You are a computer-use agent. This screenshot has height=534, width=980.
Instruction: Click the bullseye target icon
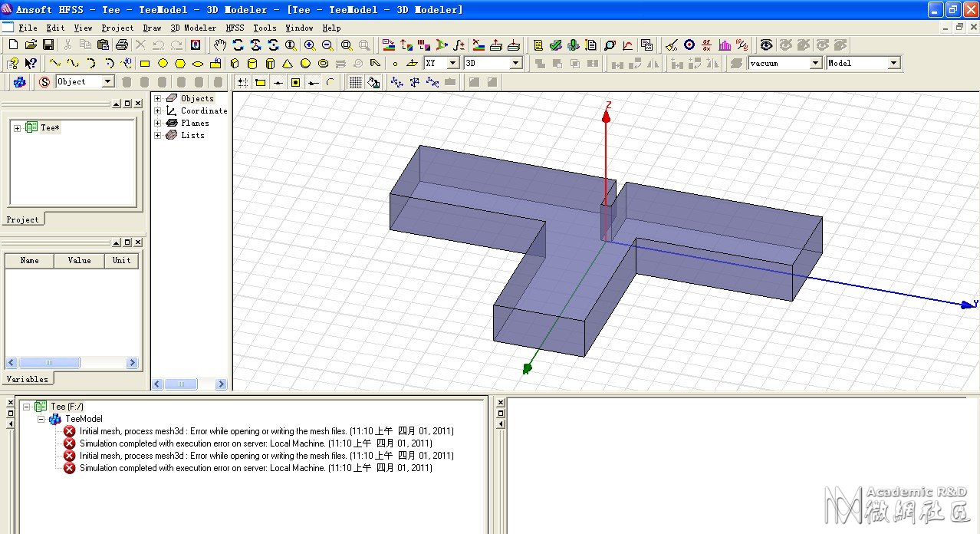coord(689,45)
